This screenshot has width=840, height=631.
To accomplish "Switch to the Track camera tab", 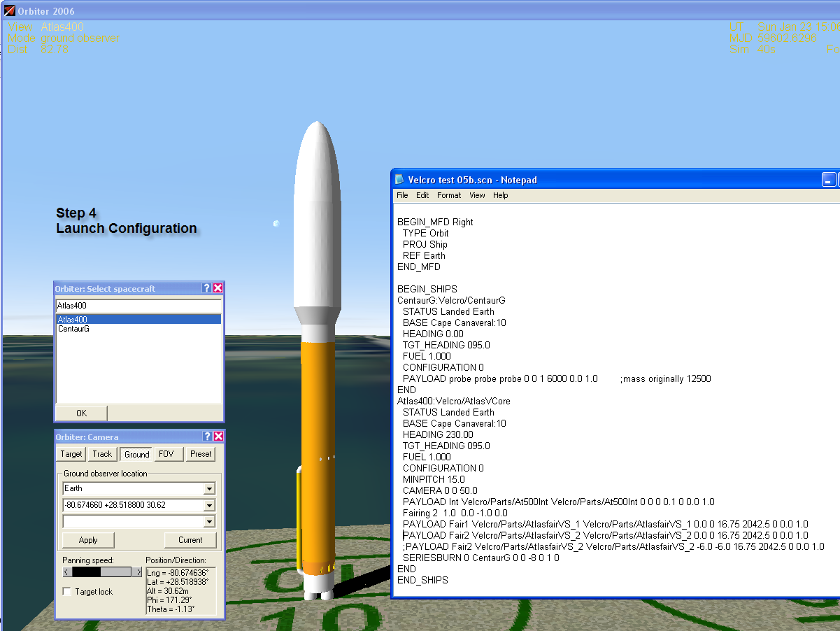I will tap(102, 454).
